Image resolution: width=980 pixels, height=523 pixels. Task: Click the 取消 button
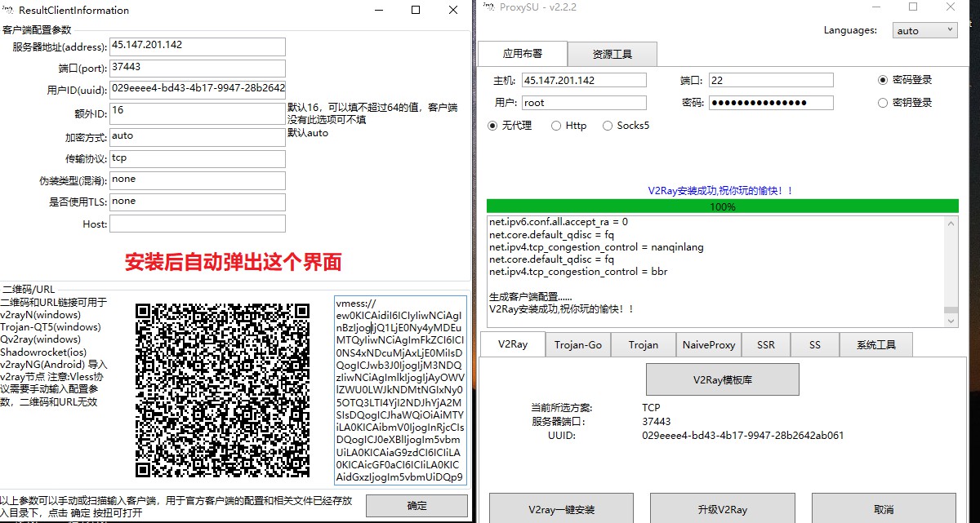pyautogui.click(x=884, y=509)
